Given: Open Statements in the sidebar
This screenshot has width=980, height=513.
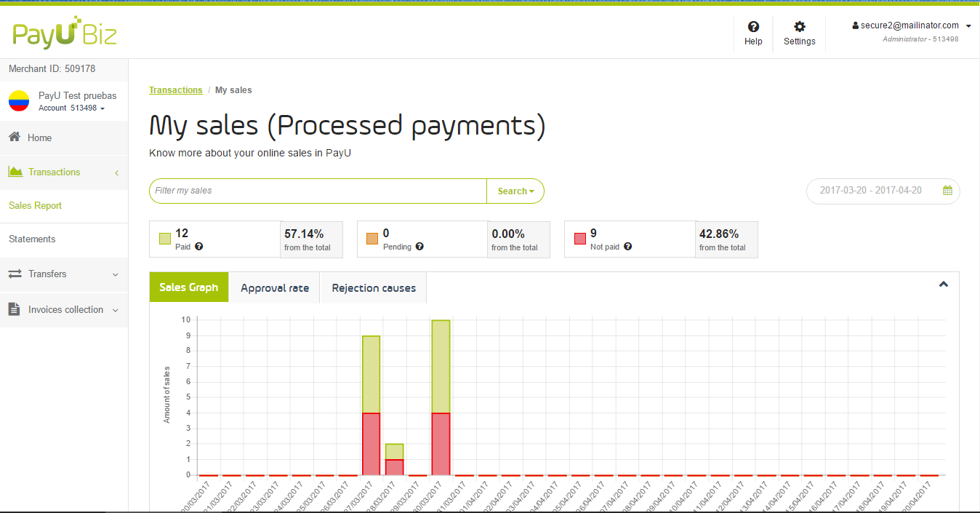Looking at the screenshot, I should (x=32, y=239).
